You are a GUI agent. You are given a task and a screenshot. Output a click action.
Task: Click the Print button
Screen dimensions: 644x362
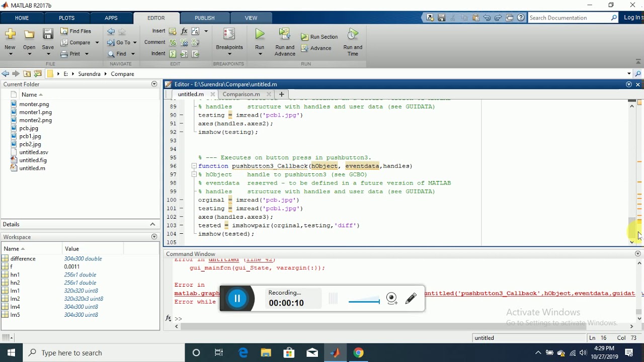[71, 54]
